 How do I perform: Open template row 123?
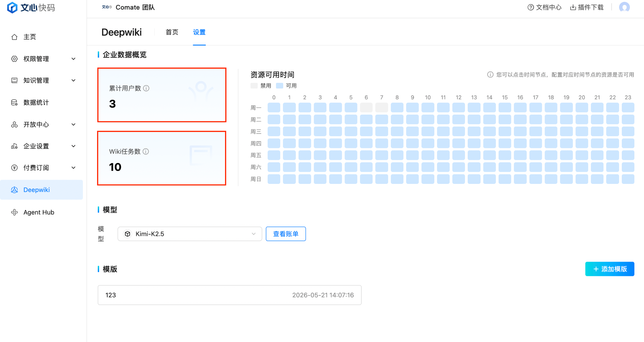point(229,295)
